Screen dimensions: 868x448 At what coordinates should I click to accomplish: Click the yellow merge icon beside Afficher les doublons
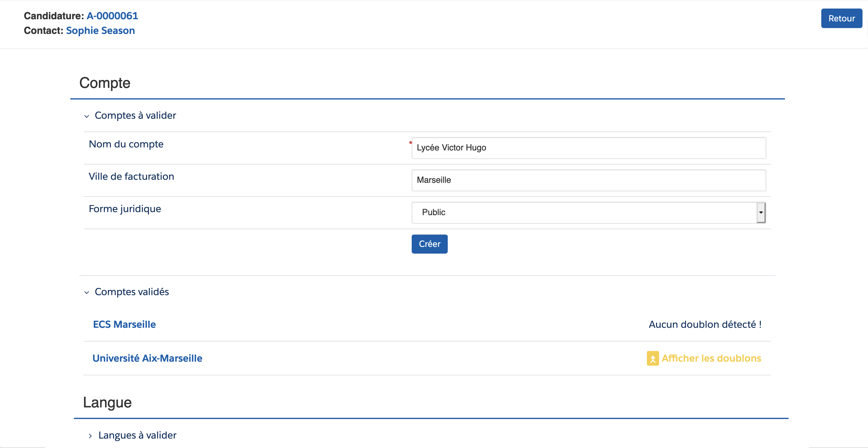pos(652,358)
